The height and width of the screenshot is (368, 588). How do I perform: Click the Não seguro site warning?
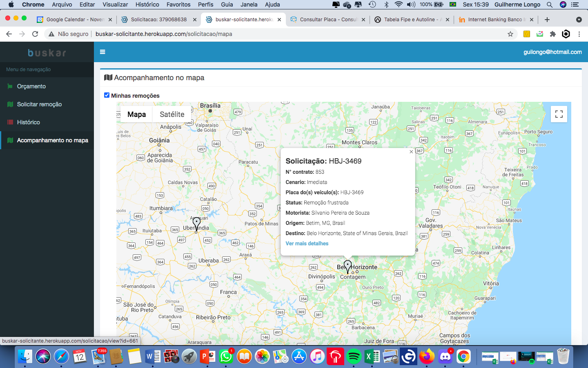[68, 34]
